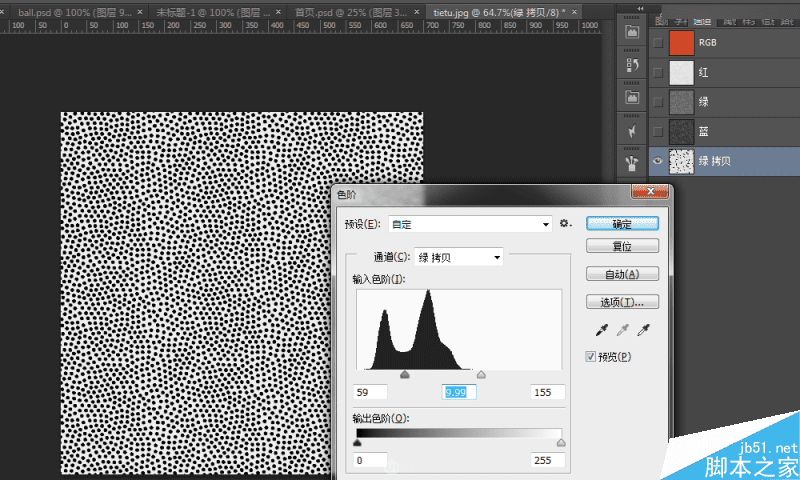800x480 pixels.
Task: Click the top histogram panel icon
Action: click(x=631, y=32)
